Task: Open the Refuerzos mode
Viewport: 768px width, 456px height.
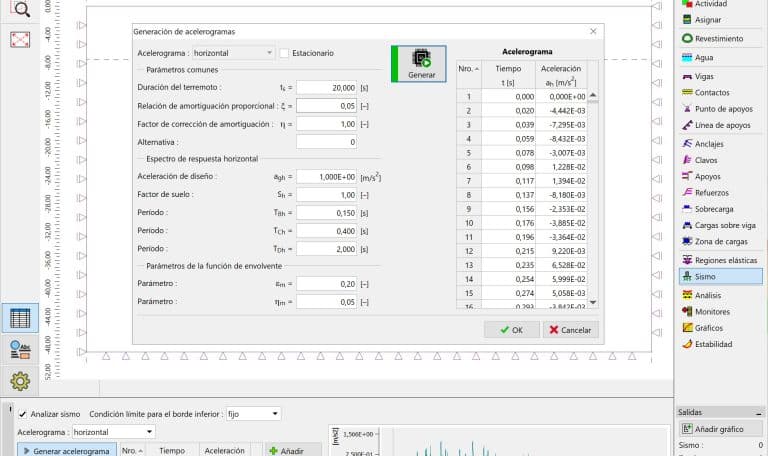Action: 721,193
